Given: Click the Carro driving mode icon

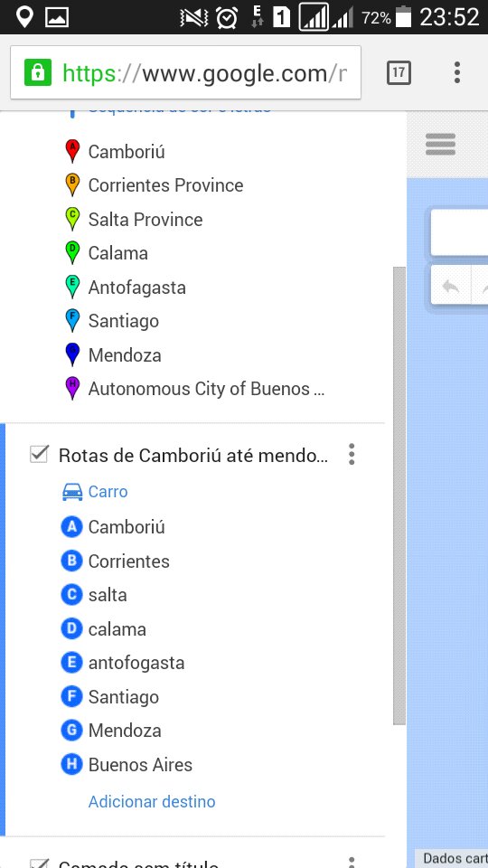Looking at the screenshot, I should [72, 492].
